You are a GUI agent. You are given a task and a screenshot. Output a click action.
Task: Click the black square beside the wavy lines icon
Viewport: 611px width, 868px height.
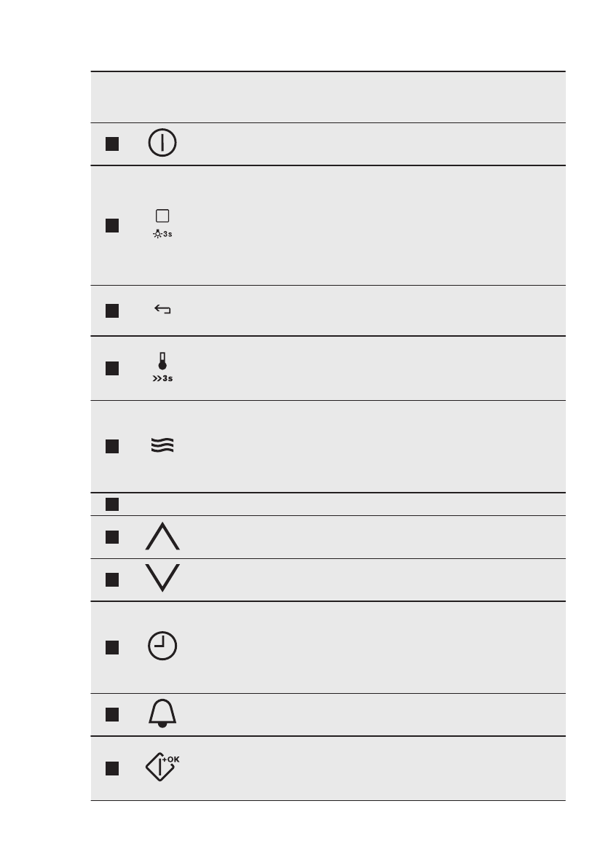[111, 446]
